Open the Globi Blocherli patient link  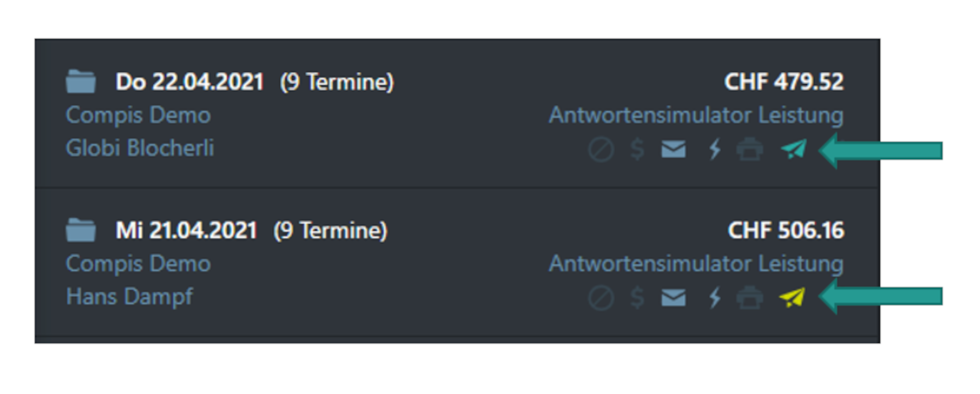(x=140, y=148)
